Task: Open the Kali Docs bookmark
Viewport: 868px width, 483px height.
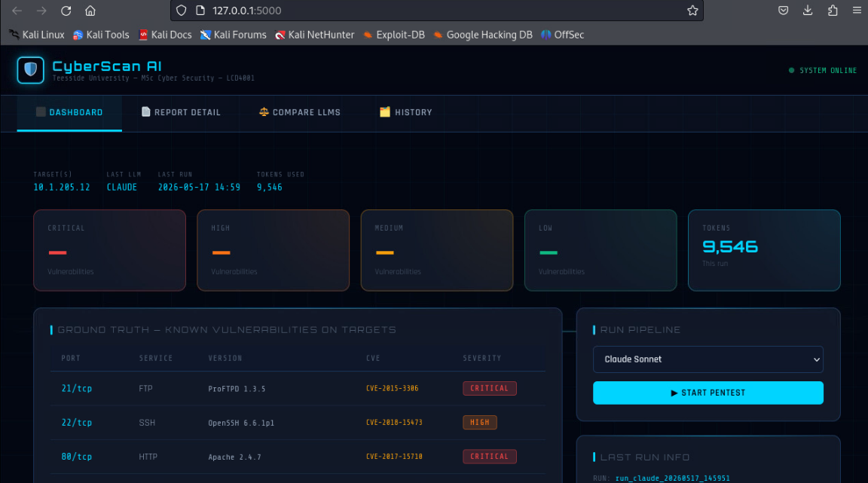Action: [165, 35]
